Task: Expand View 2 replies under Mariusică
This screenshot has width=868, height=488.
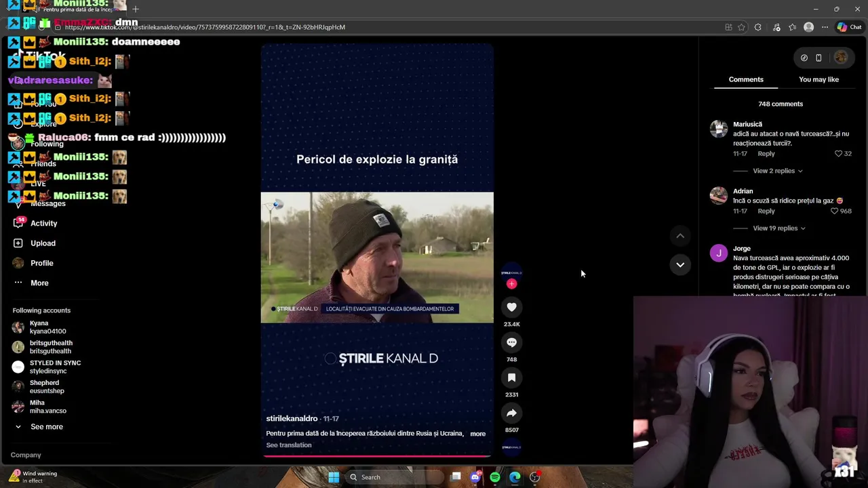Action: point(777,171)
